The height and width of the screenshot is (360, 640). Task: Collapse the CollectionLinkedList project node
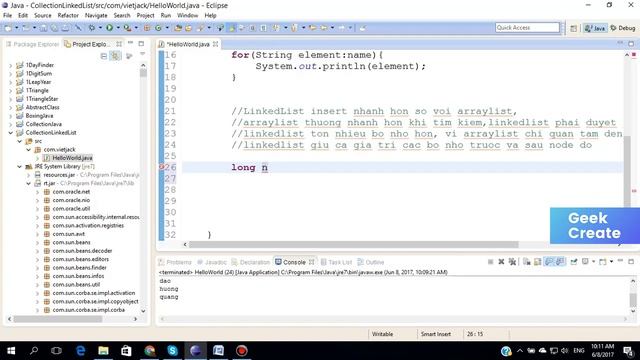11,133
